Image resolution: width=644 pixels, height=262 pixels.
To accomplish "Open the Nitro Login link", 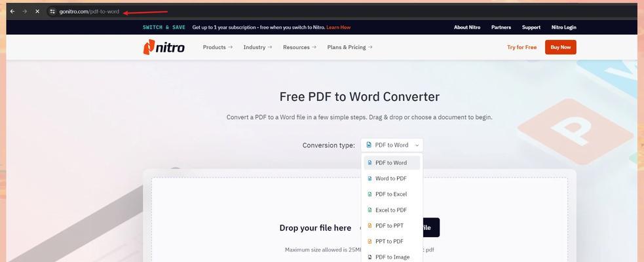I will pyautogui.click(x=563, y=28).
